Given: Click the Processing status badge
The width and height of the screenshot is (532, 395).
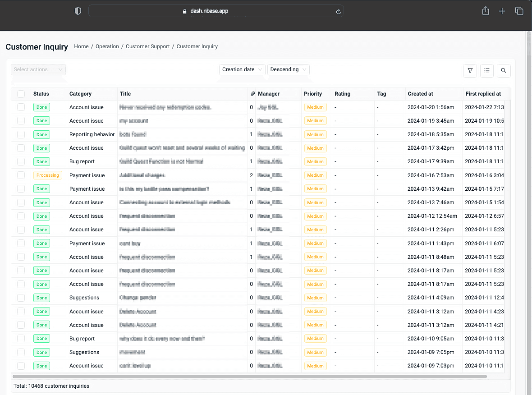Looking at the screenshot, I should point(47,175).
